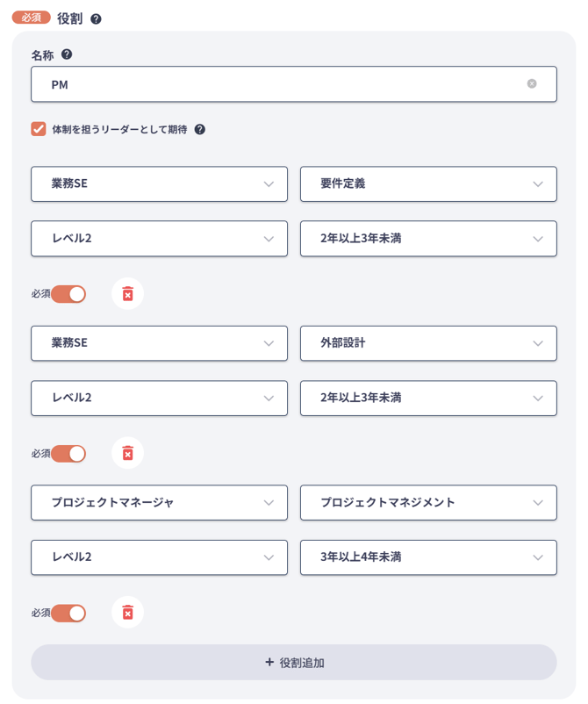Click the 名称 input field containing PM
The height and width of the screenshot is (704, 588).
[x=294, y=84]
